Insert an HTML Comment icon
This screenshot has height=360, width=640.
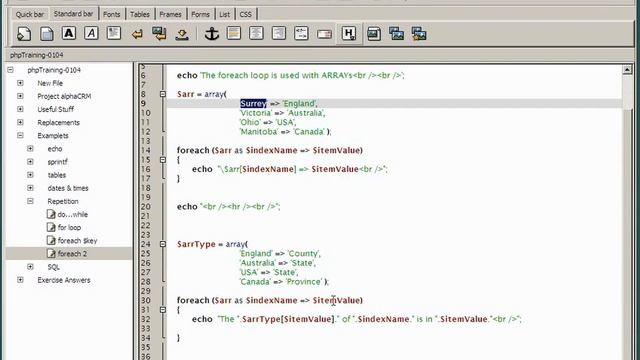pyautogui.click(x=301, y=33)
